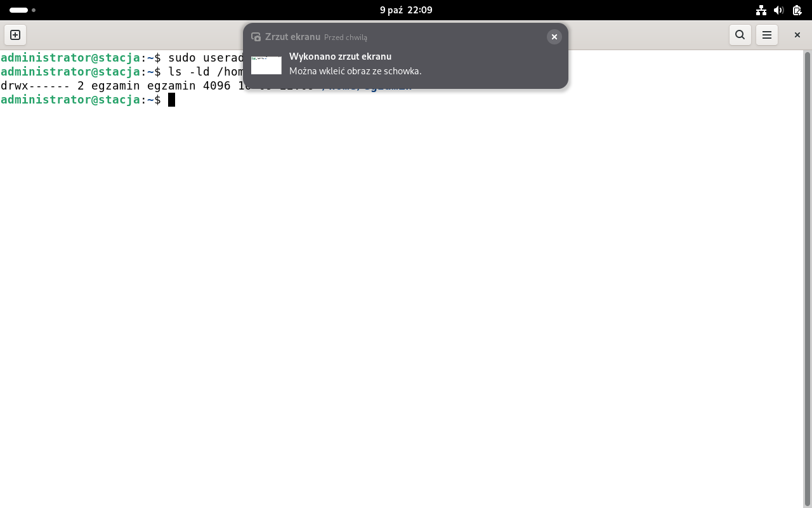
Task: Click the "Wykonano zrzut ekranu" notification title
Action: tap(340, 57)
